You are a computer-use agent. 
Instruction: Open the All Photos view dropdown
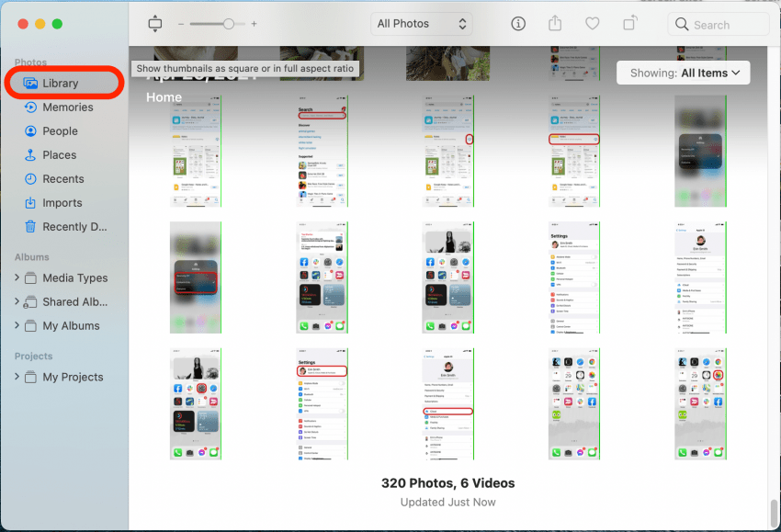coord(422,24)
